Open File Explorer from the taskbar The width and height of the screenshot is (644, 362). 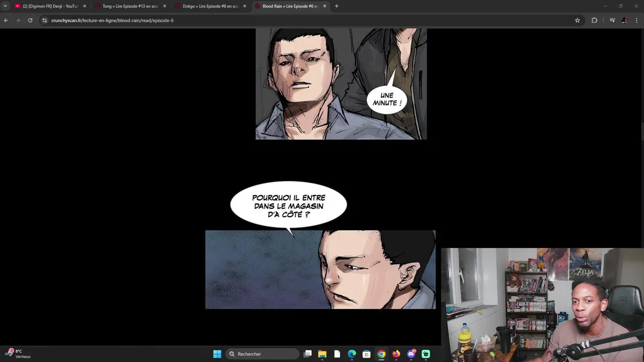pyautogui.click(x=323, y=354)
